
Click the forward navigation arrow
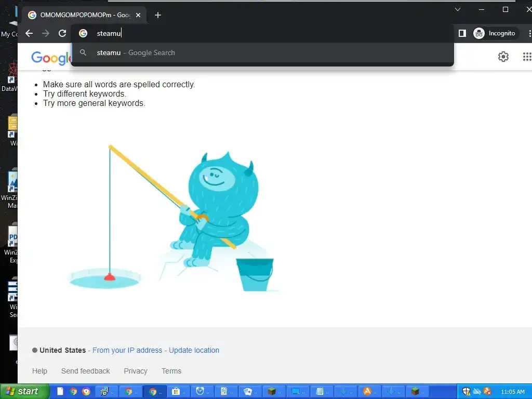[x=46, y=33]
